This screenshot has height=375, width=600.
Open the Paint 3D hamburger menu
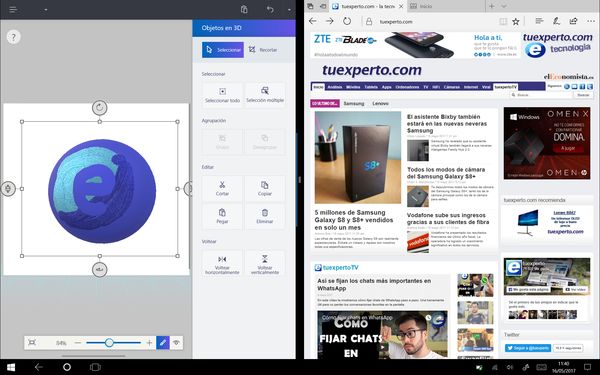coord(13,10)
